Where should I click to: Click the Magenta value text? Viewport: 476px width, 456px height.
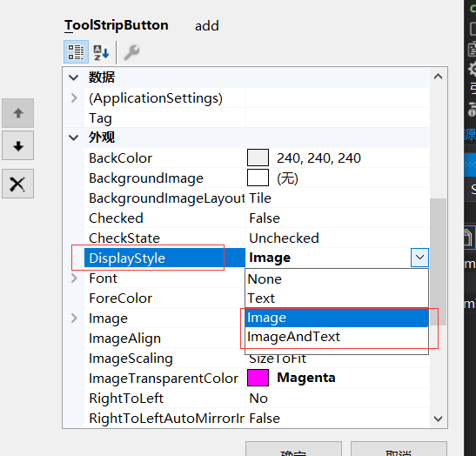click(306, 378)
